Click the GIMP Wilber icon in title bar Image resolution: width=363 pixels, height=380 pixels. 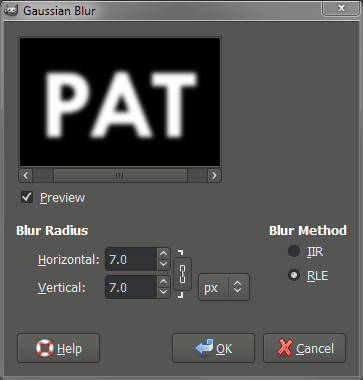pos(10,10)
